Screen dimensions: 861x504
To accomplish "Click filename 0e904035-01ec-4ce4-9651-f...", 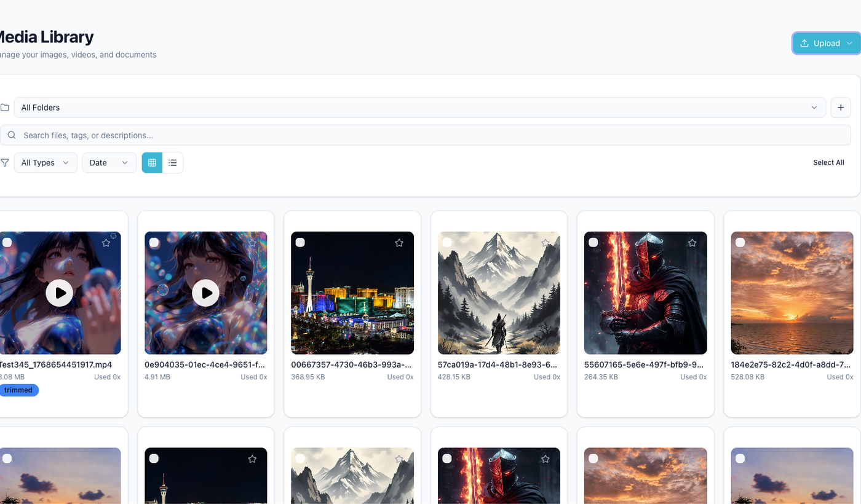I will point(205,364).
